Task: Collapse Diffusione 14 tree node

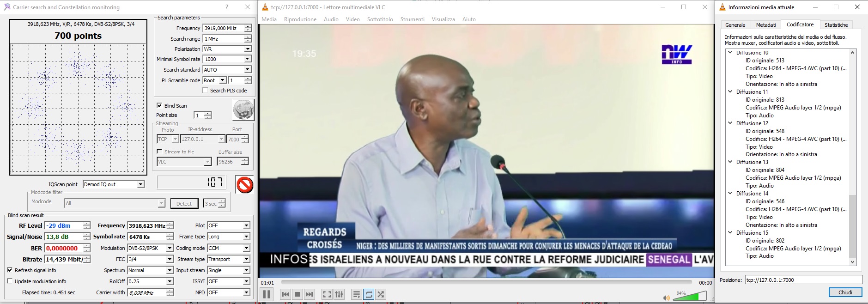Action: 730,193
